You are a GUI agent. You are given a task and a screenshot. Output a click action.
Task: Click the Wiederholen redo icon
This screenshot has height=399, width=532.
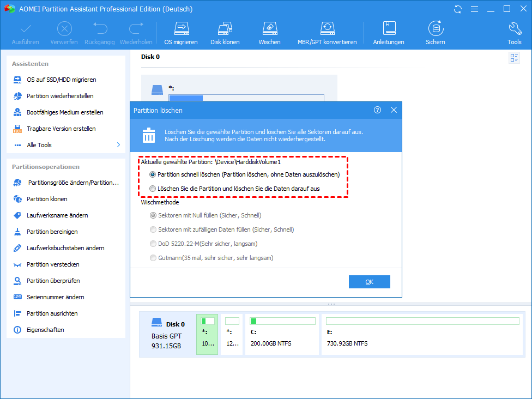tap(136, 28)
